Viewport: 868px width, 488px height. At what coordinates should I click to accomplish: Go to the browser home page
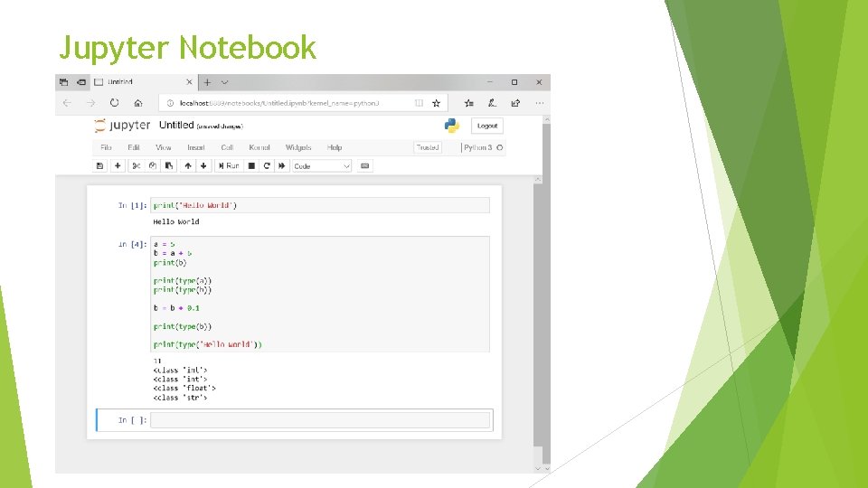click(x=138, y=103)
